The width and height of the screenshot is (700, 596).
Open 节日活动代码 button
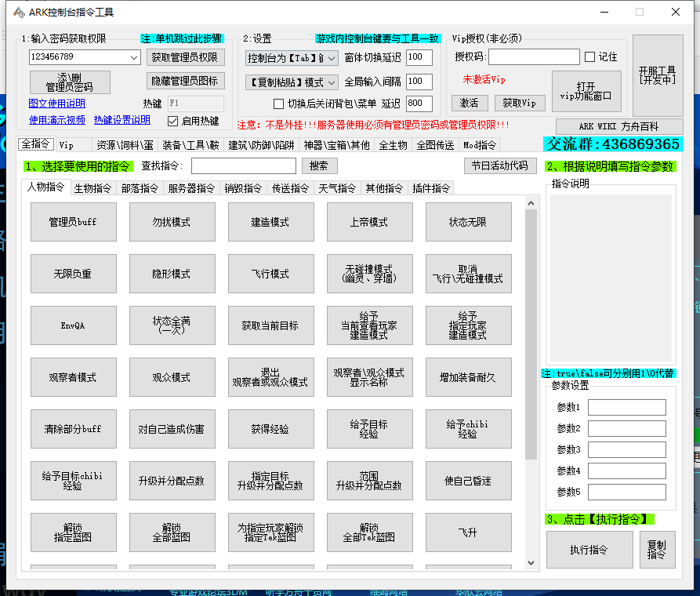point(500,165)
